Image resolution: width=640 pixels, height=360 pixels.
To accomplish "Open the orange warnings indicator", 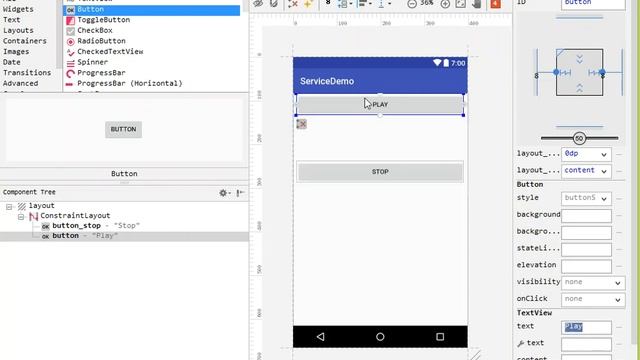I will (x=496, y=4).
